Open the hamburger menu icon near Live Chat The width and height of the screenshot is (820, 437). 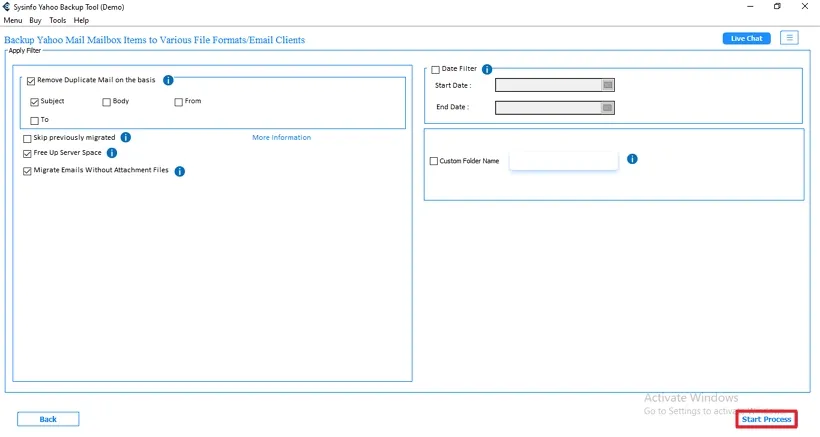pos(789,38)
